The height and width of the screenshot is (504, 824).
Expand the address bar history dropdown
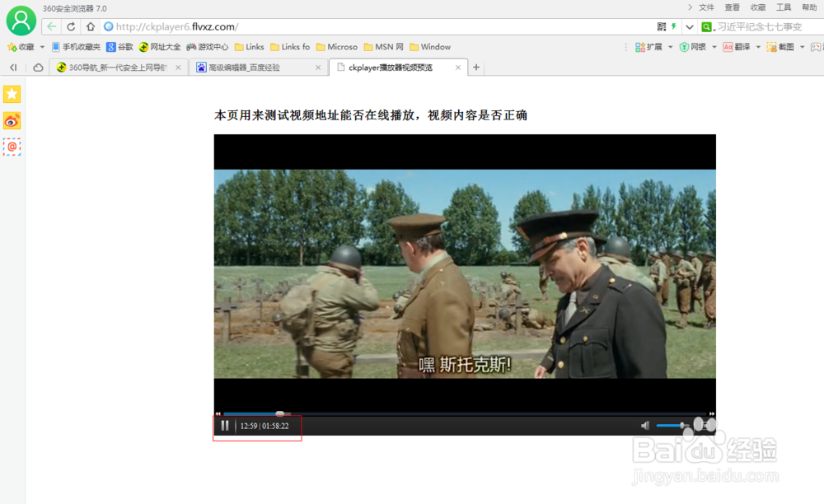(x=690, y=27)
